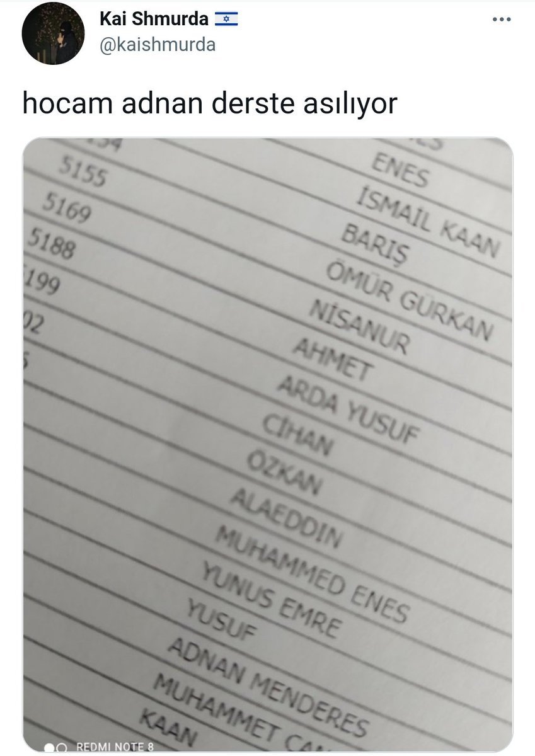Viewport: 535px width, 756px height.
Task: Open the @kaishmurda handle link
Action: coord(158,45)
